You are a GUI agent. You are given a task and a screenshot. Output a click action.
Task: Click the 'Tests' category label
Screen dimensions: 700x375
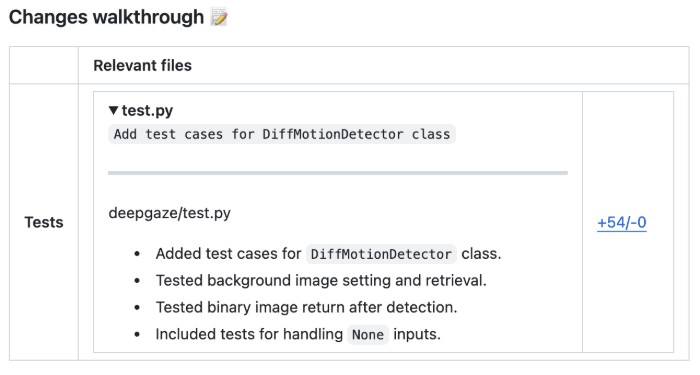click(x=44, y=222)
